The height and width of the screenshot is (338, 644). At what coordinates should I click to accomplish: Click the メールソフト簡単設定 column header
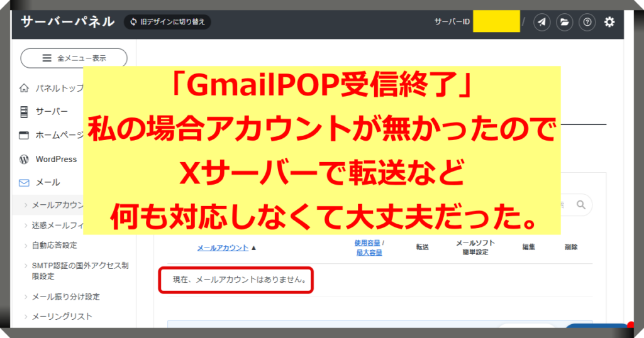click(x=475, y=248)
